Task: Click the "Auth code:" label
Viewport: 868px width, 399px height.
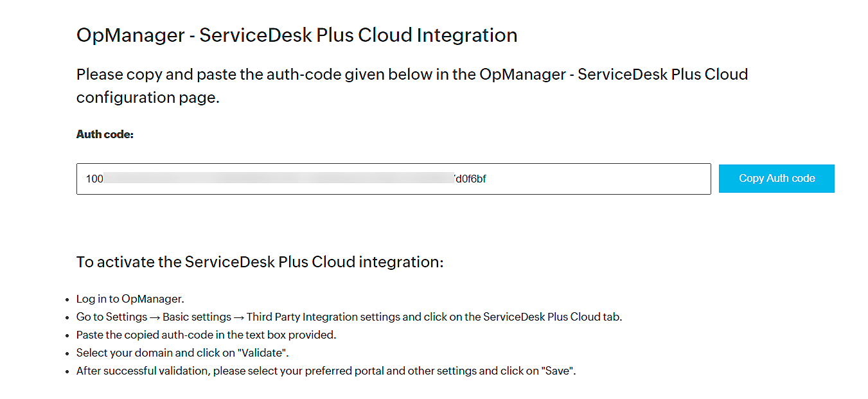Action: pos(105,134)
